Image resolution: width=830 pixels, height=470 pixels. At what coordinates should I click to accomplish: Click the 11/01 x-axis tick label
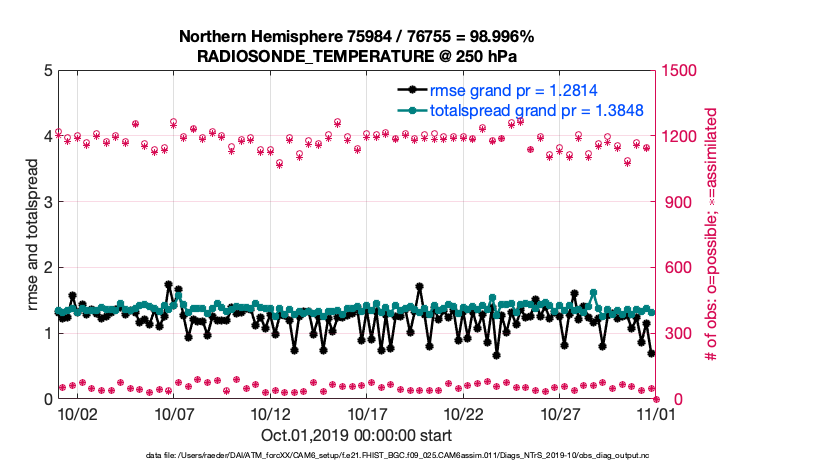656,414
